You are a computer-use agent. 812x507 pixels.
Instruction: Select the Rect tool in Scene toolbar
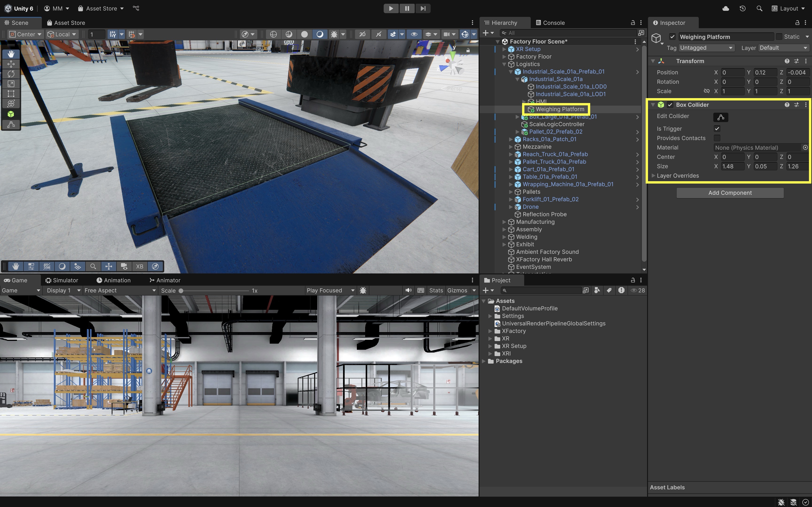[11, 94]
